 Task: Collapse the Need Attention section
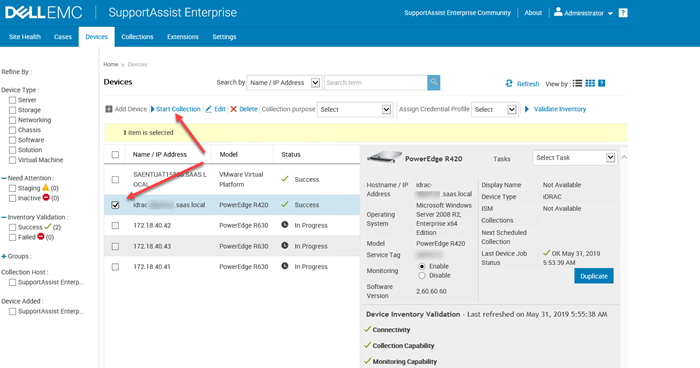pyautogui.click(x=4, y=178)
